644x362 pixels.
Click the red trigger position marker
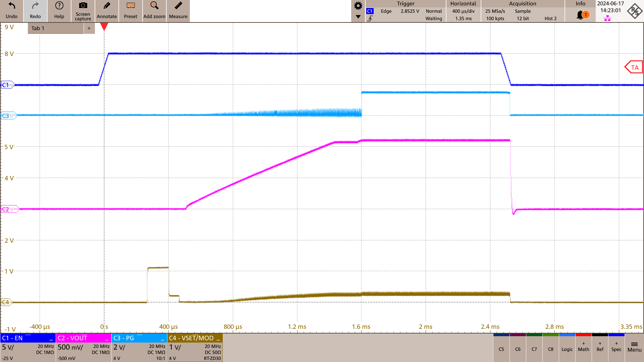click(104, 26)
